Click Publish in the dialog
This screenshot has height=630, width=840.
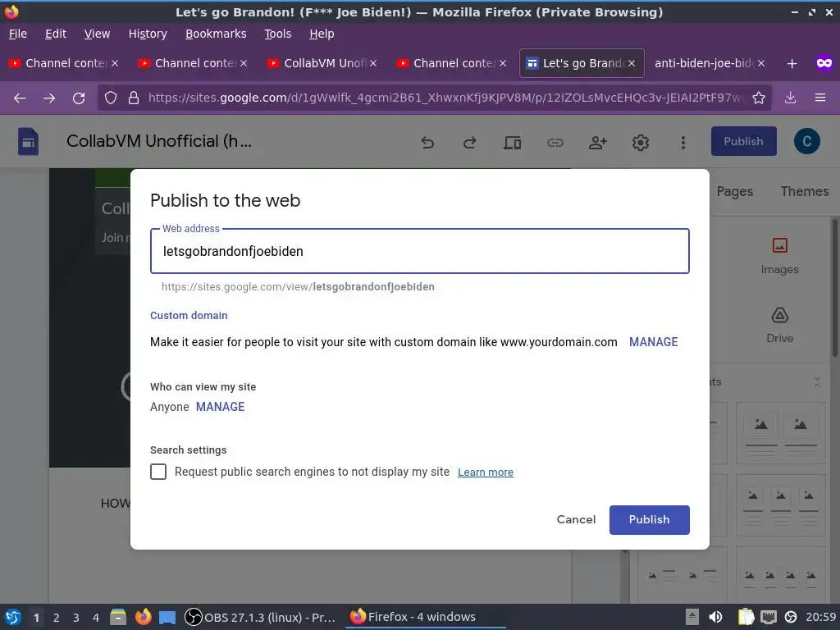650,519
